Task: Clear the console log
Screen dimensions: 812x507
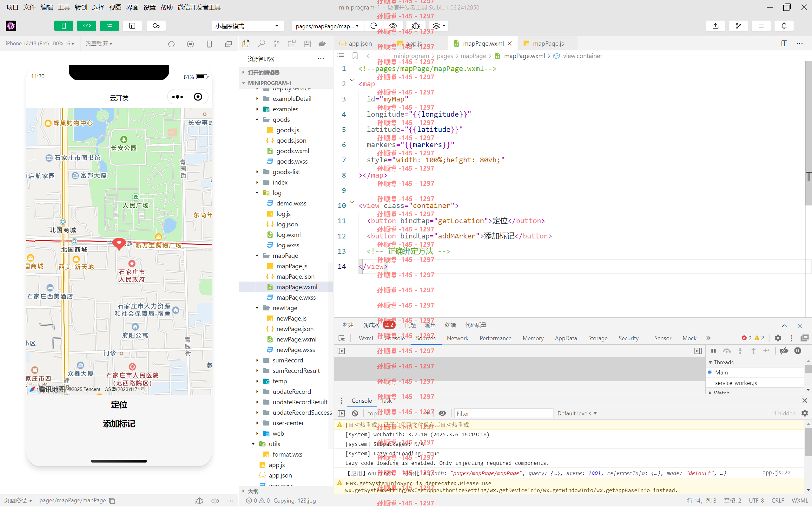Action: tap(355, 413)
